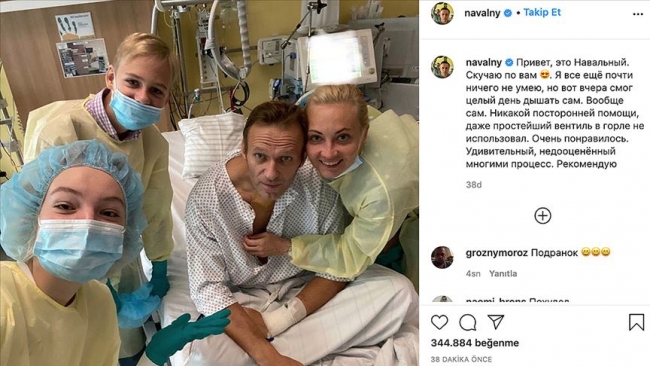
Task: Follow the account via Takip Et
Action: coord(542,12)
